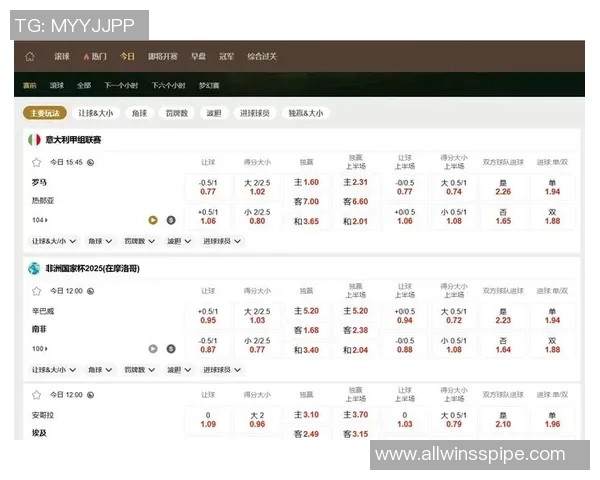Switch to the 今日 tab
The width and height of the screenshot is (600, 480).
pyautogui.click(x=127, y=57)
